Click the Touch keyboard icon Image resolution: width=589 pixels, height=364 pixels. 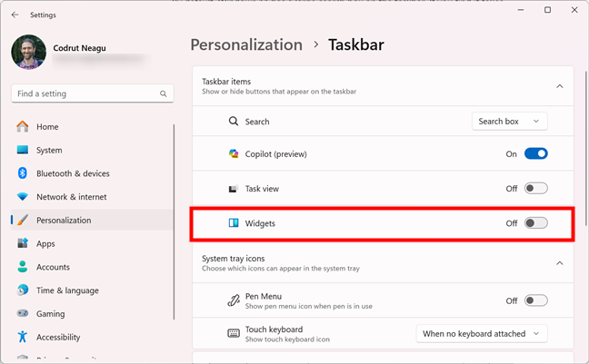click(x=234, y=333)
